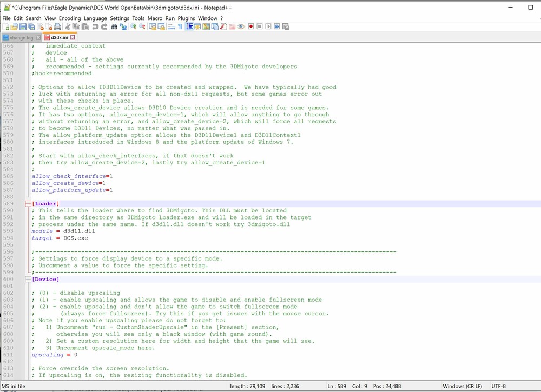Click the Save file toolbar icon
This screenshot has height=392, width=541.
point(23,26)
